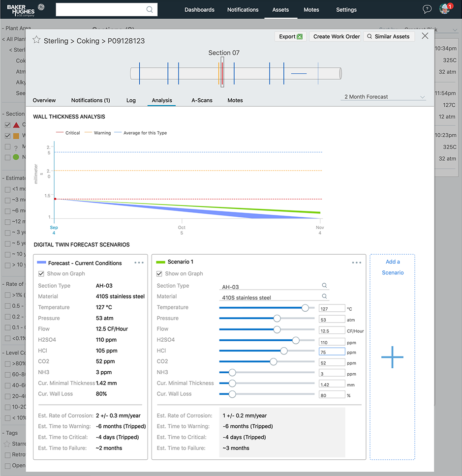Click the HCl value field showing 75
462x476 pixels.
(x=332, y=352)
